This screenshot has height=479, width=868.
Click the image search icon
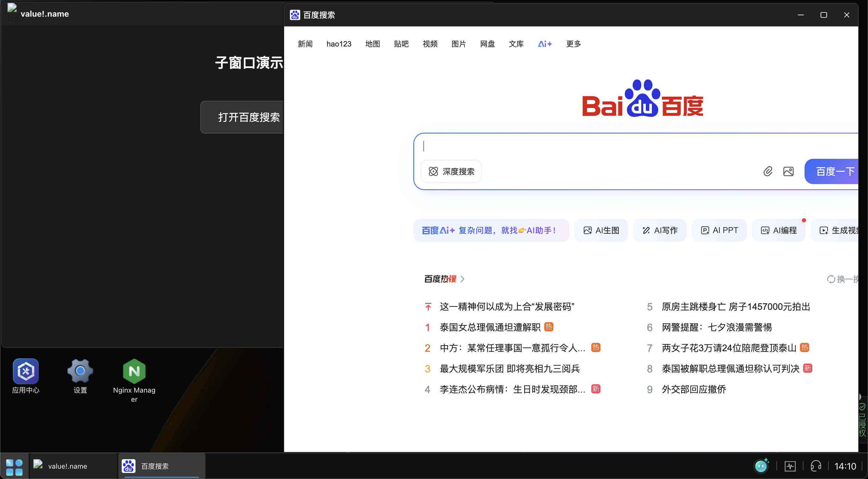788,171
